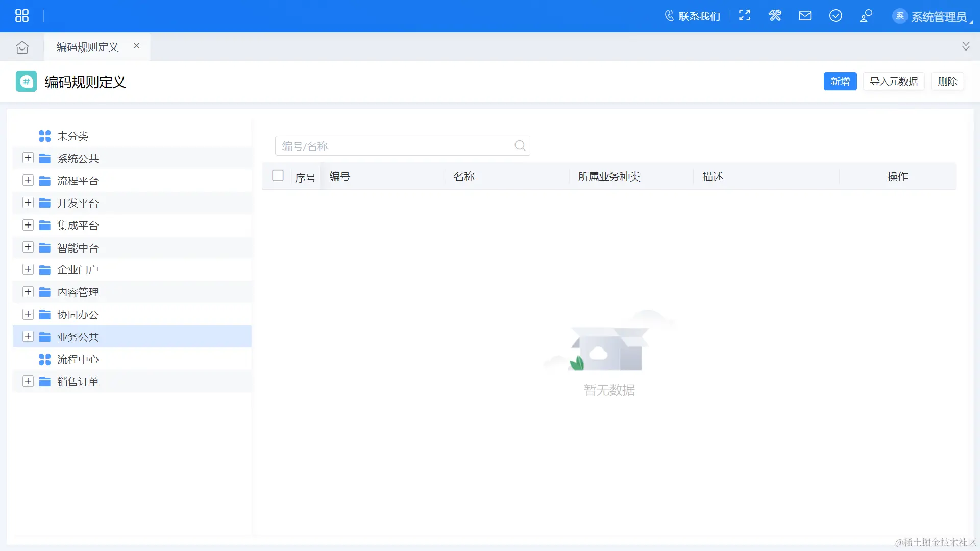This screenshot has height=551, width=980.
Task: Switch to the 编码规则定义 tab
Action: pos(87,47)
